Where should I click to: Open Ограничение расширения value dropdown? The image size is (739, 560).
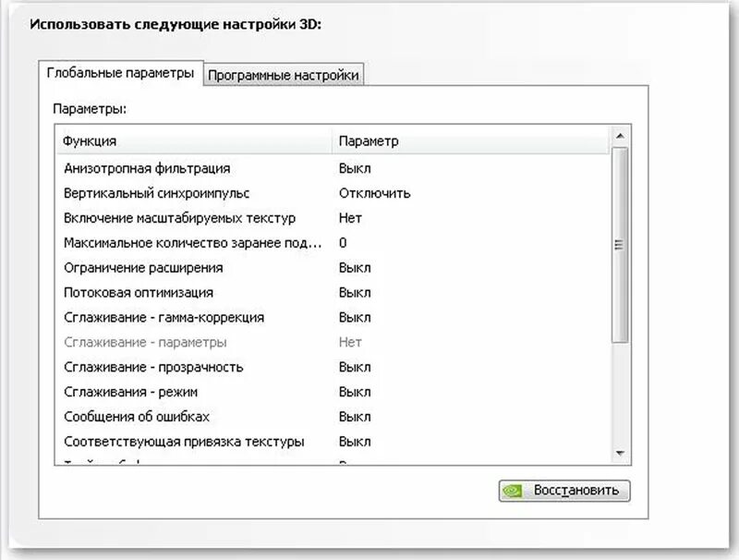355,268
